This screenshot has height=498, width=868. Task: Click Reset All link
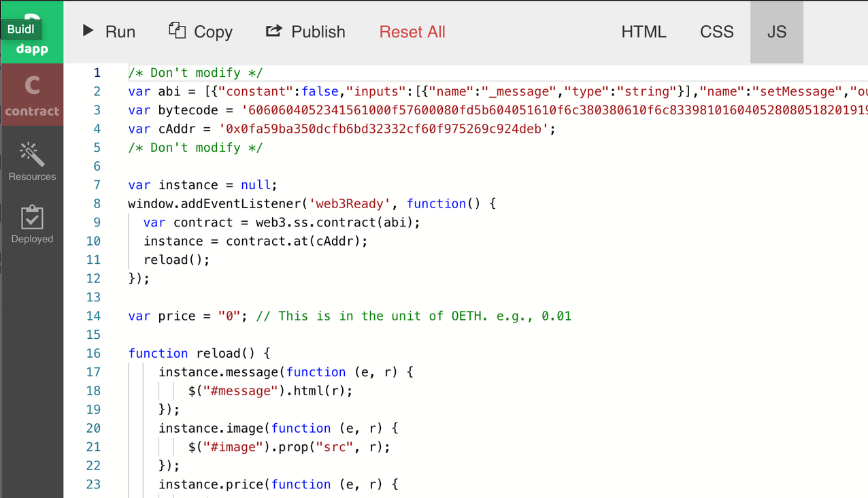coord(412,32)
